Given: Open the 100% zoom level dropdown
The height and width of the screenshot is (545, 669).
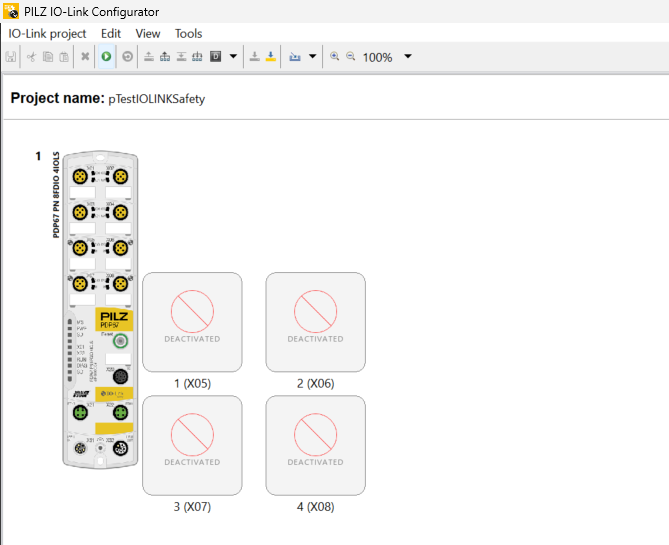Looking at the screenshot, I should tap(408, 56).
